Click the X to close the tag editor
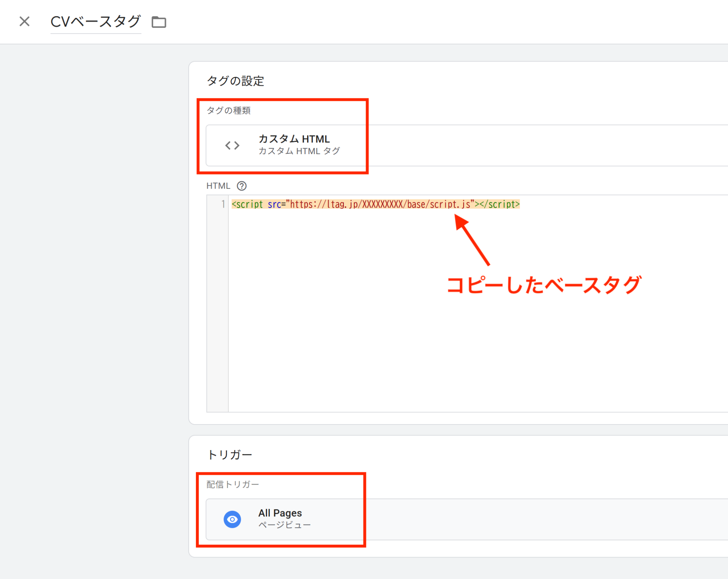The height and width of the screenshot is (579, 728). [24, 21]
